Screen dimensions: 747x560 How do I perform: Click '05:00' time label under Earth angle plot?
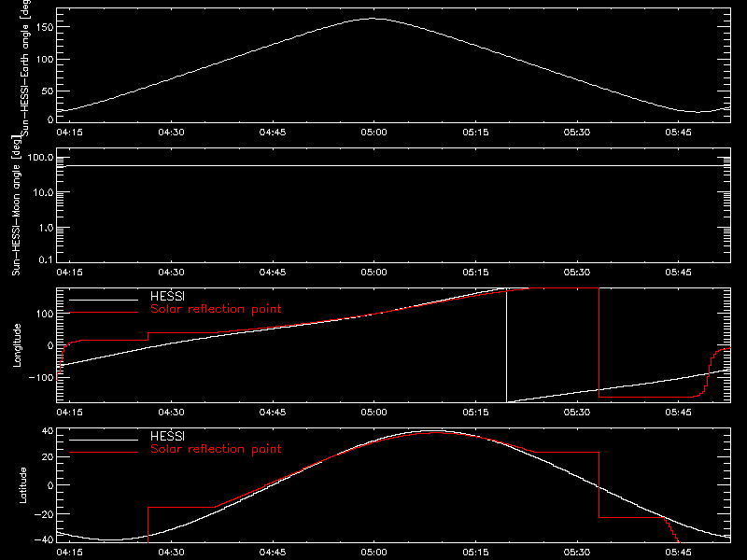(374, 133)
